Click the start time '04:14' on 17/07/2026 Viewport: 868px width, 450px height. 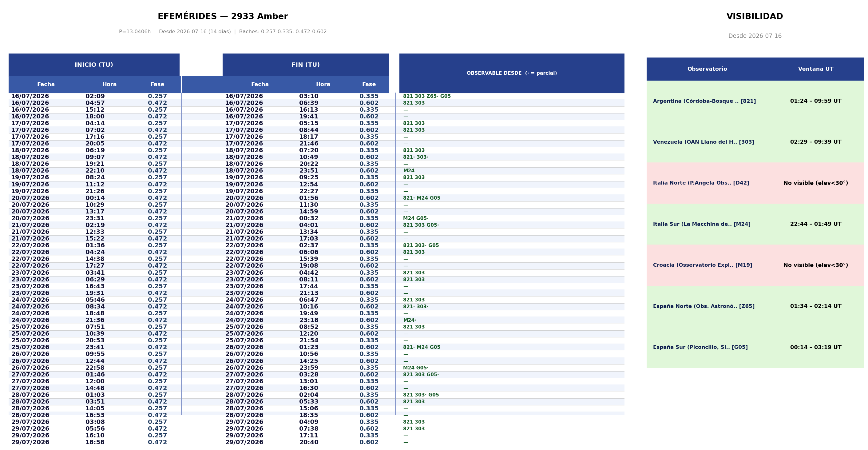click(x=95, y=123)
